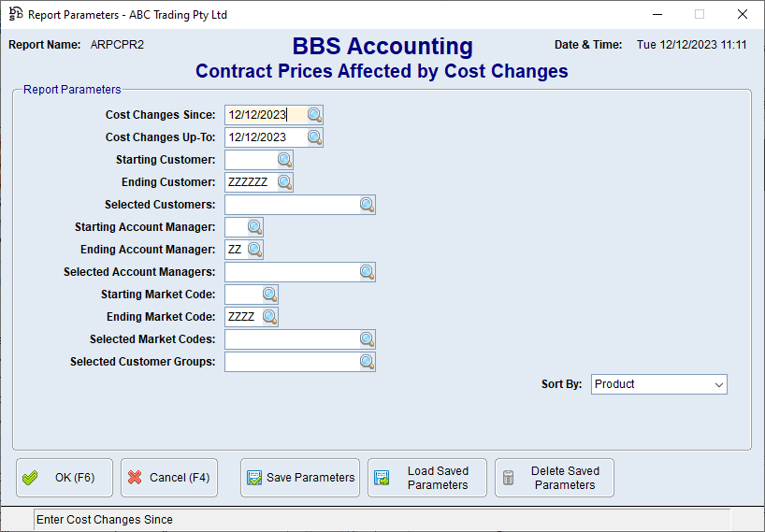Click Cancel (F4) button

click(169, 478)
